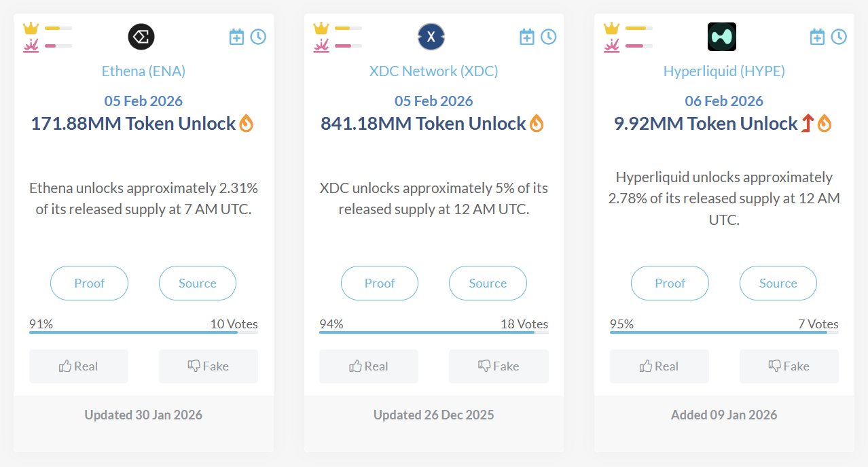Click the clock icon on XDC card
The image size is (868, 467).
pos(549,37)
